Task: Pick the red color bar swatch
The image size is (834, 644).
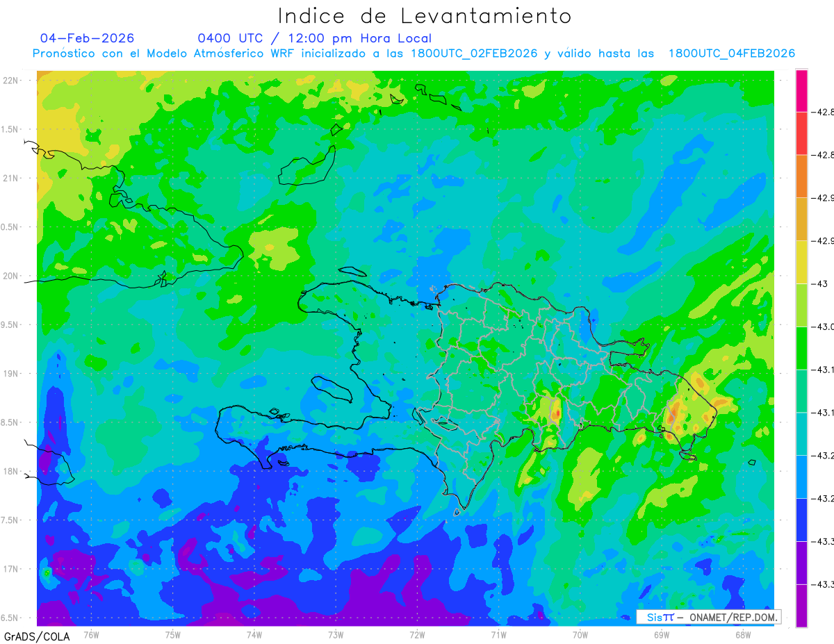Action: (x=801, y=133)
